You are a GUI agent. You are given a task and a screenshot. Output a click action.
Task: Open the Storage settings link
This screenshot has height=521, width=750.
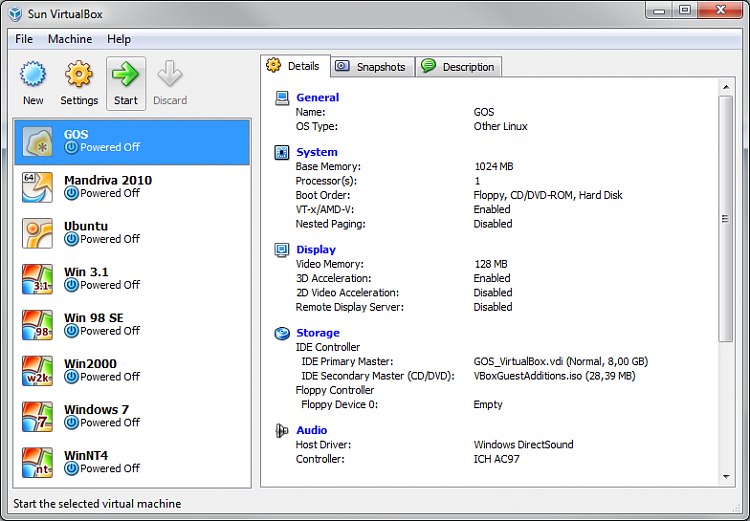(318, 333)
